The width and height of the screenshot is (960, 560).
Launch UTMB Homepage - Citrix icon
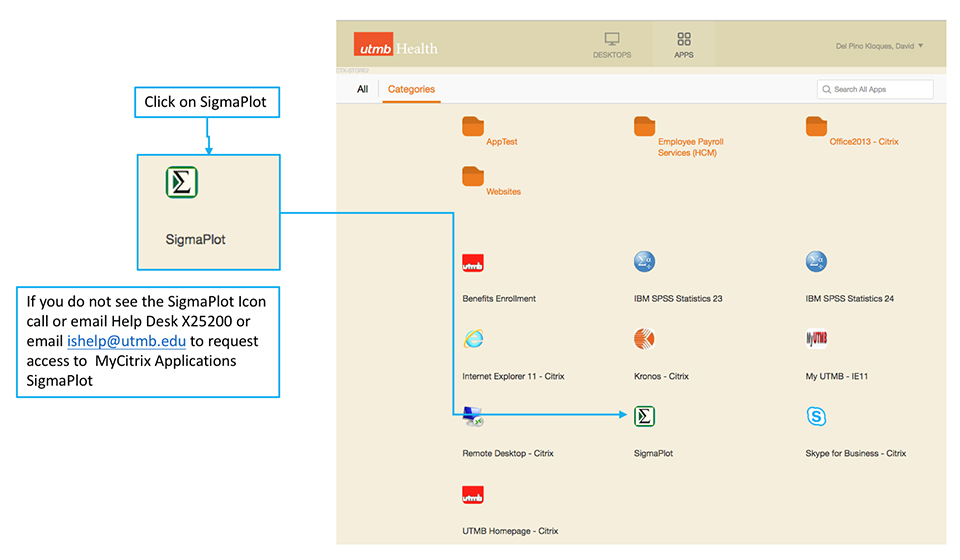473,495
